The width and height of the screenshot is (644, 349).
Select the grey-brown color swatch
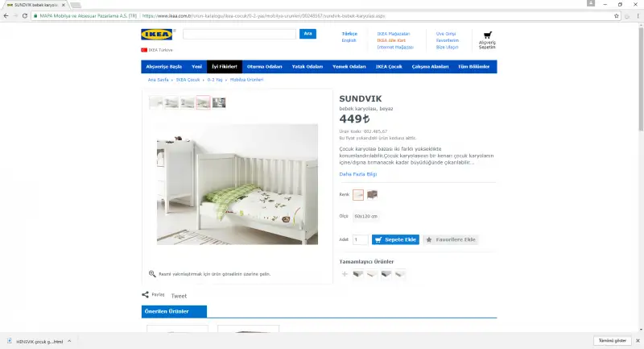(372, 194)
